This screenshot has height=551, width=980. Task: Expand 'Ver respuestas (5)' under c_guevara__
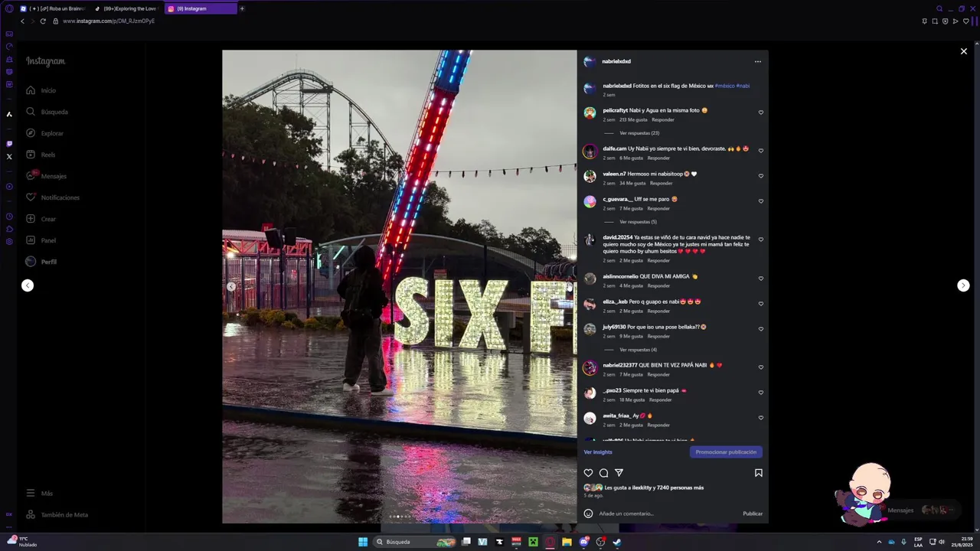(x=638, y=222)
